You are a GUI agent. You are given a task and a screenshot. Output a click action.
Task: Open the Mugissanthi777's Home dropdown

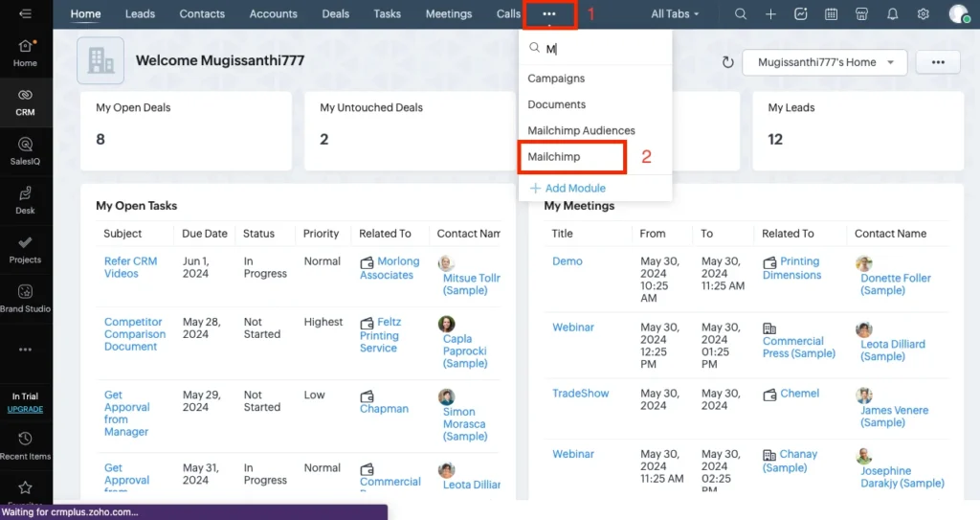click(824, 62)
